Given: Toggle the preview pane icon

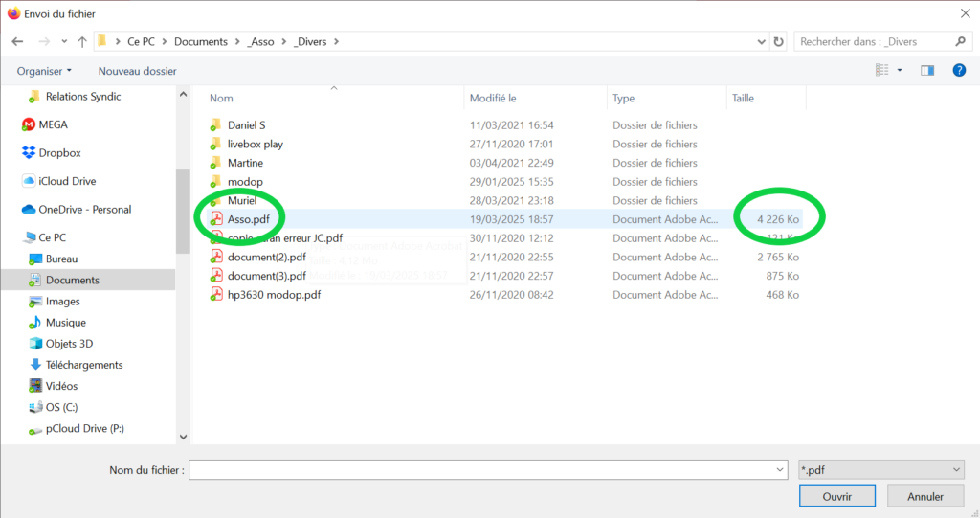Looking at the screenshot, I should [x=926, y=70].
